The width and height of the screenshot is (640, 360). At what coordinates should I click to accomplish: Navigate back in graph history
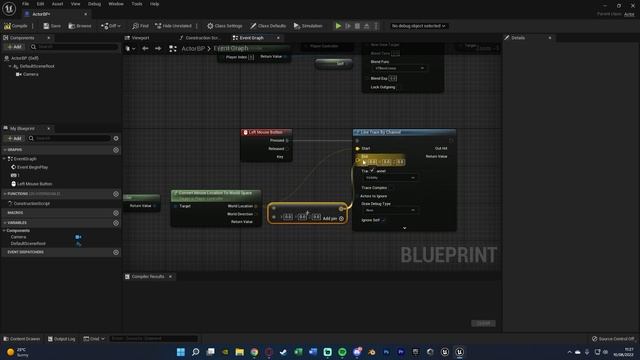tap(145, 49)
